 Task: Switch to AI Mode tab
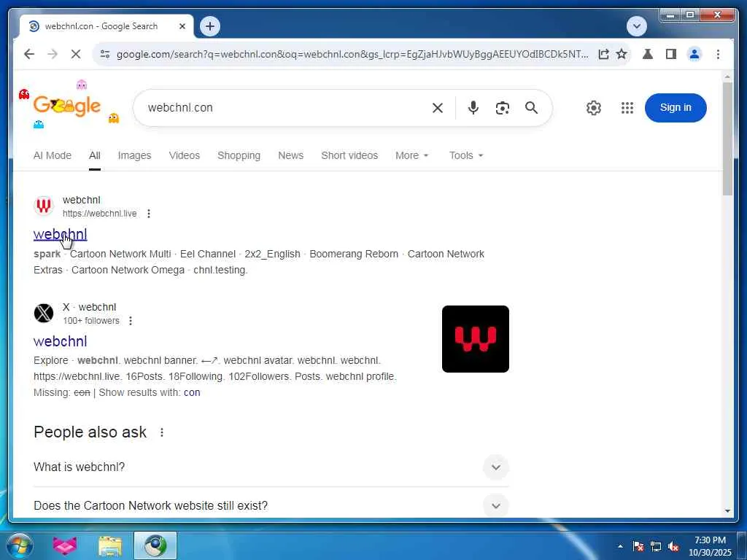tap(53, 156)
